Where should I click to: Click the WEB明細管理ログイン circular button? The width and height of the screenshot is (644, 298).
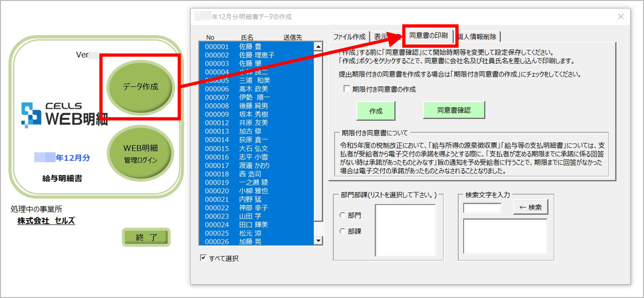[140, 153]
